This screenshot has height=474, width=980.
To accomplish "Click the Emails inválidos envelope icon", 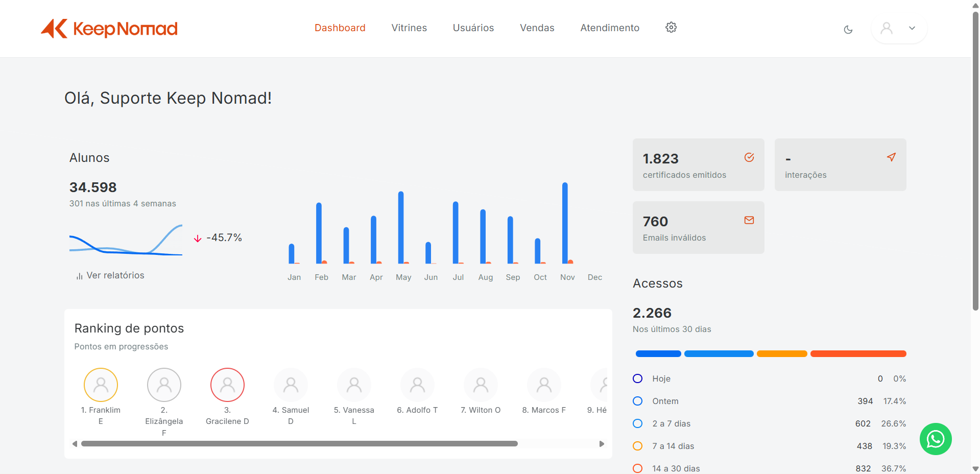I will click(x=749, y=220).
